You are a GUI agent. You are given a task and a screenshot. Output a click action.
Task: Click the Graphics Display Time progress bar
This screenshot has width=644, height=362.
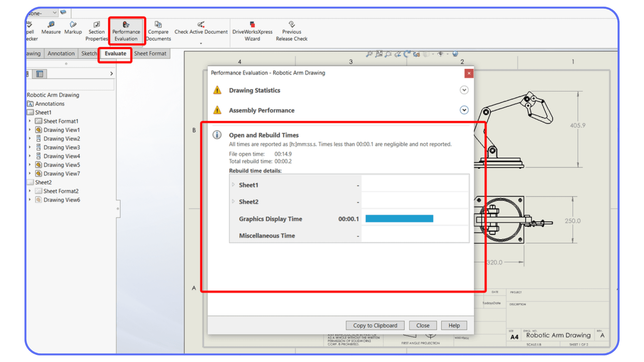[x=398, y=219]
